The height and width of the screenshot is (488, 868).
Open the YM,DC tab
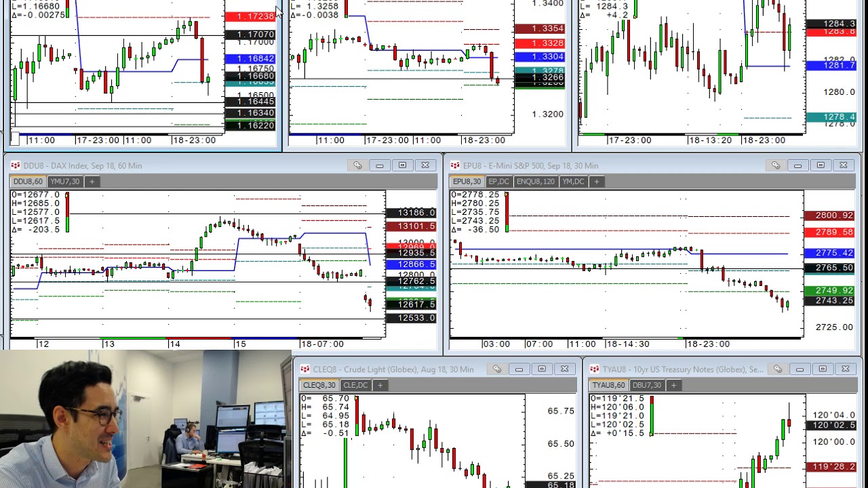(573, 182)
